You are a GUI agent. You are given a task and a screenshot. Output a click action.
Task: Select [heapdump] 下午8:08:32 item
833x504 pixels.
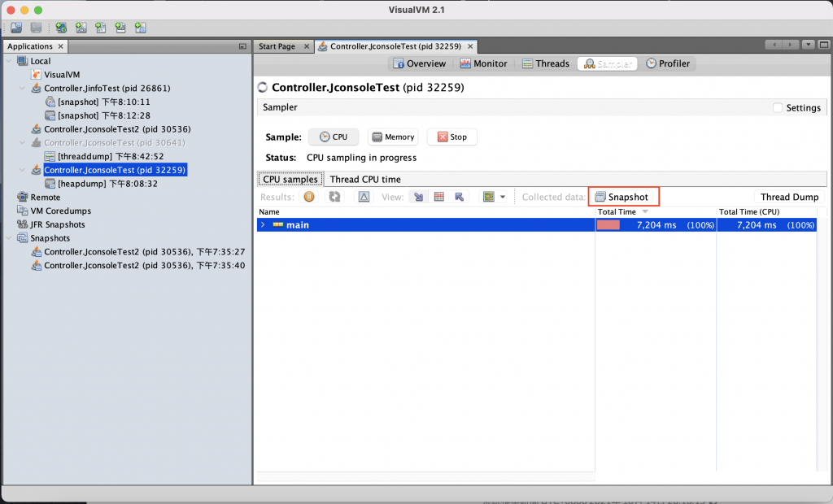(107, 184)
